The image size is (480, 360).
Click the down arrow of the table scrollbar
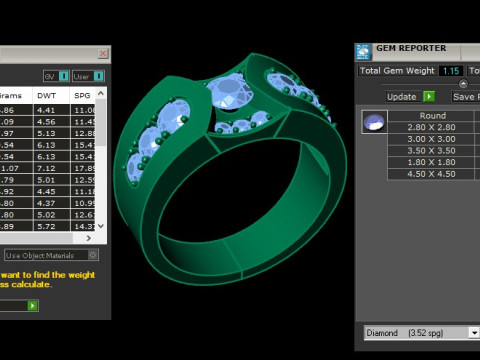pyautogui.click(x=101, y=226)
